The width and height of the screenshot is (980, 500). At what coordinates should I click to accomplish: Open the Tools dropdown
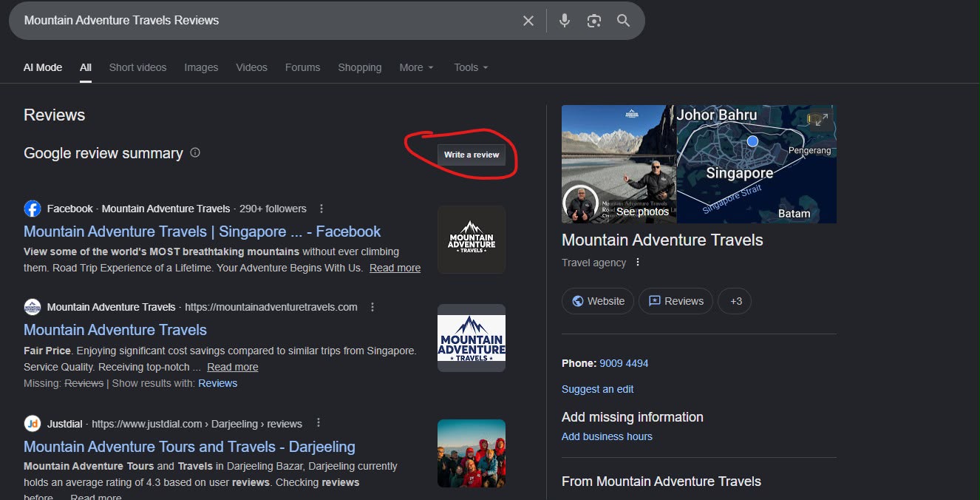click(472, 67)
